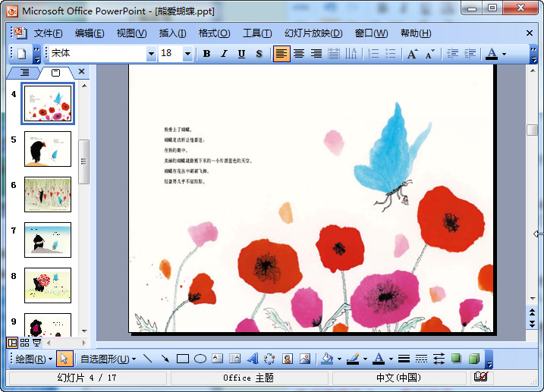Viewport: 544px width, 392px height.
Task: Insert a vertical Text Box
Action: 235,359
